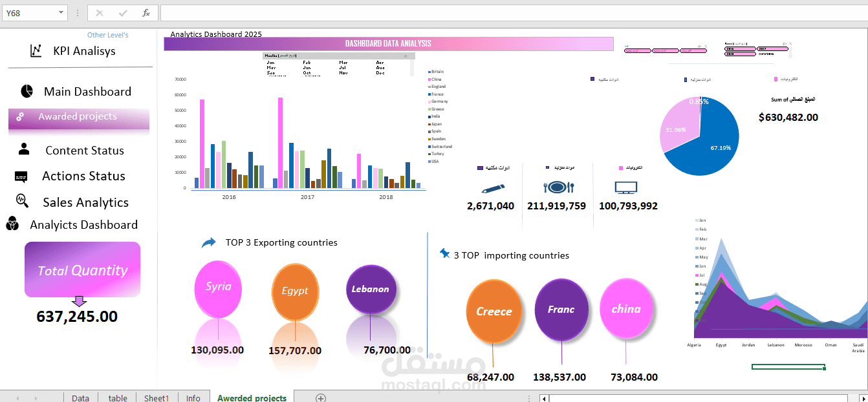Screen dimensions: 868x402
Task: Click the $630,482.00 sum value
Action: pos(788,118)
